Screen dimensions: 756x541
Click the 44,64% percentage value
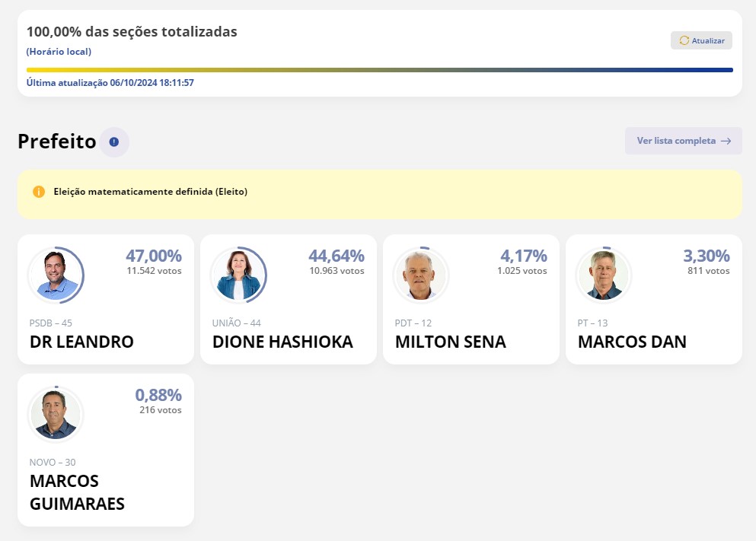(x=337, y=256)
